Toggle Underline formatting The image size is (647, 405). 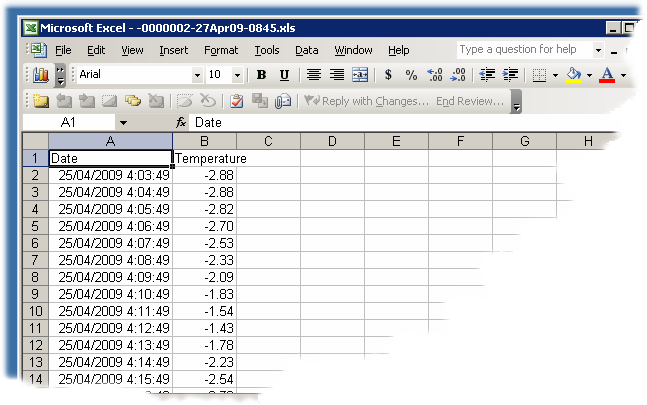tap(284, 75)
